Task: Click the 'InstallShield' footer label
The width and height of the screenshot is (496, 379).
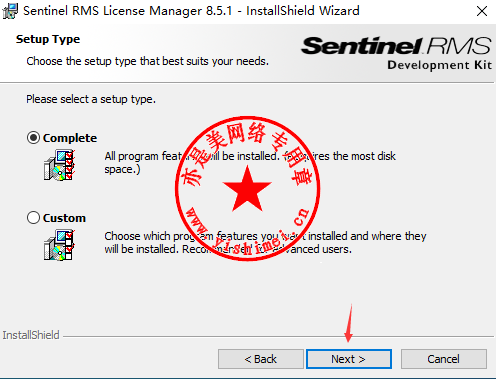Action: click(31, 335)
